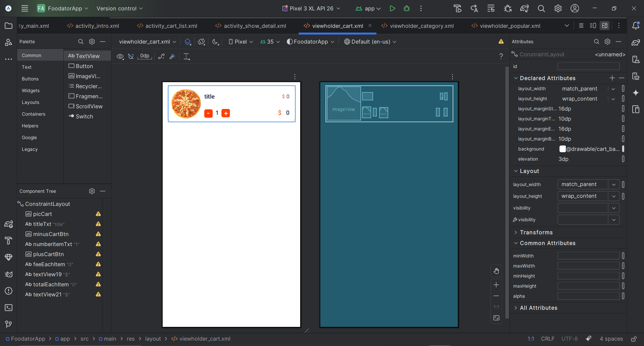Switch to activity_intro.xml tab

93,26
